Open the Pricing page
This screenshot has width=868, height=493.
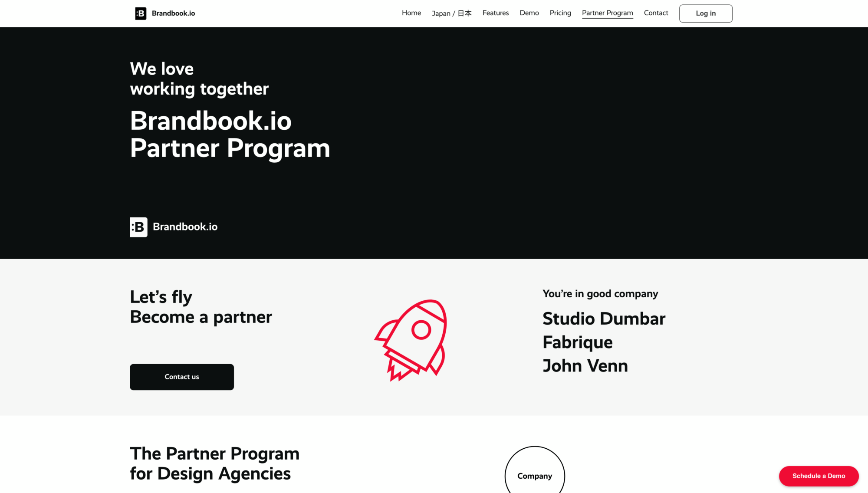click(560, 13)
